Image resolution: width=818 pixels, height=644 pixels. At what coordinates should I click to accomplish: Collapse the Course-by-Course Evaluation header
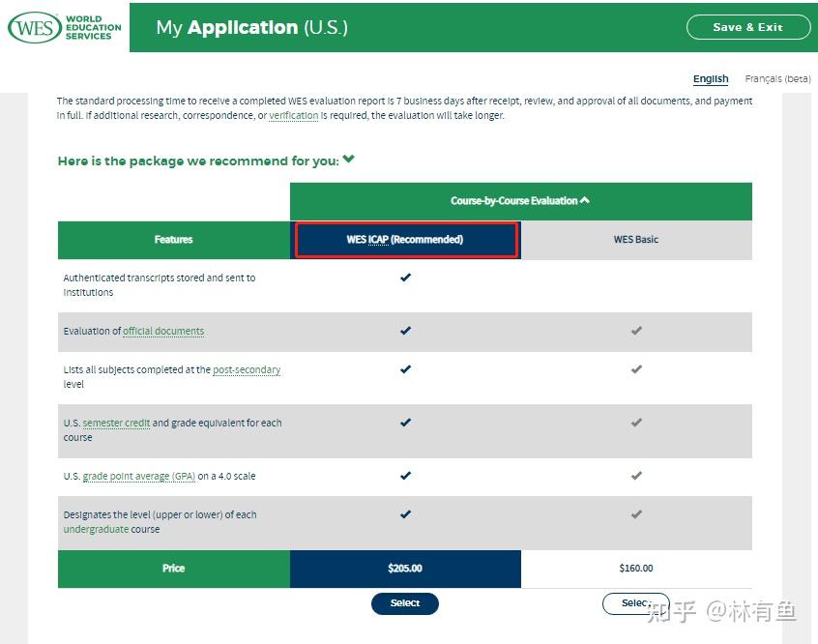pyautogui.click(x=520, y=201)
